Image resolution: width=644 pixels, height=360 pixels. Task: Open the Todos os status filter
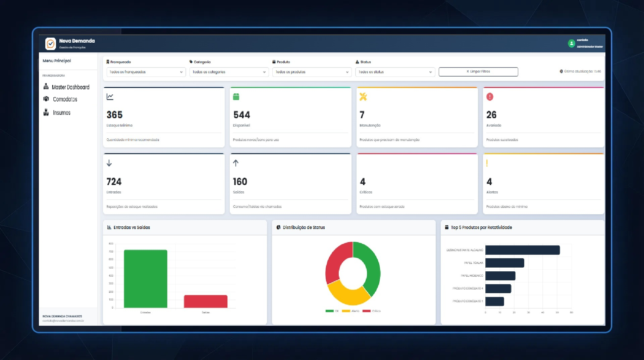[x=395, y=72]
